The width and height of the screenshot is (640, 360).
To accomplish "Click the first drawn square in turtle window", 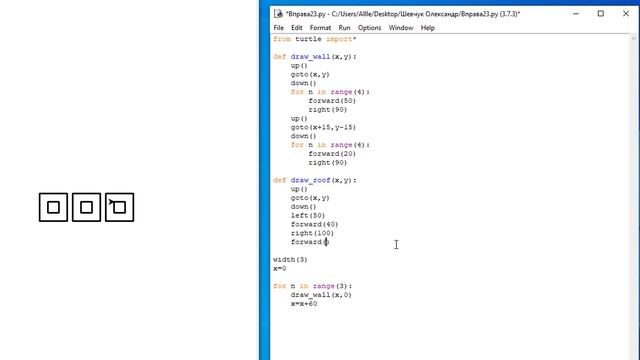I will [53, 207].
